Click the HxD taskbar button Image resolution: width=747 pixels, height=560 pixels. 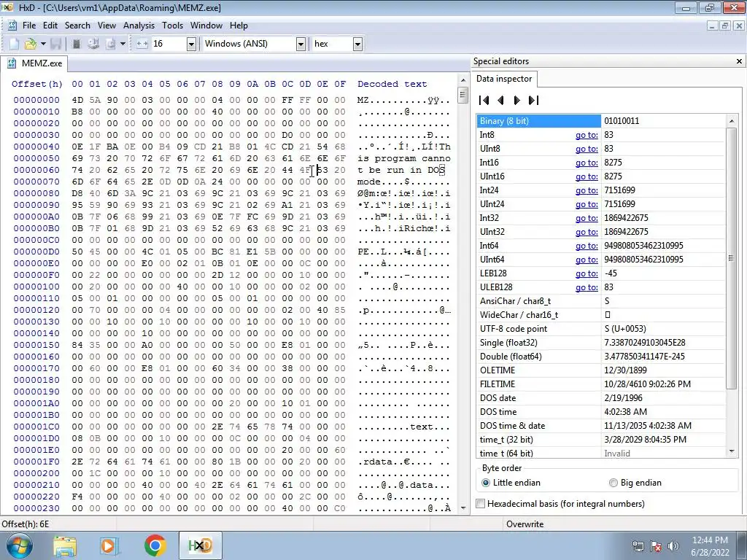pyautogui.click(x=200, y=545)
